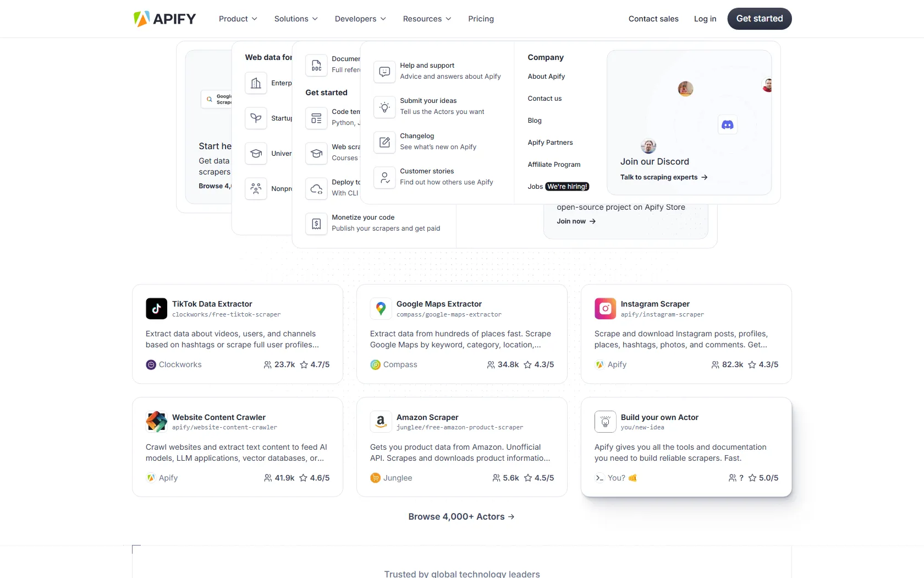The image size is (924, 578).
Task: Click Talk to scraping experts link
Action: (664, 177)
